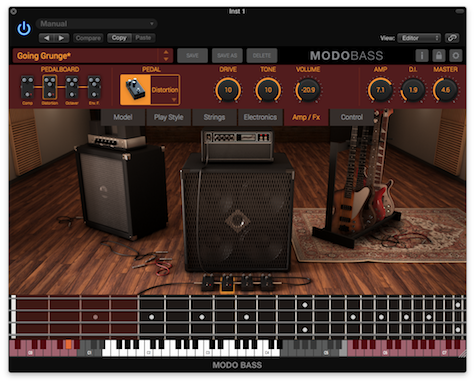Click the DELETE preset button
This screenshot has width=475, height=383.
tap(262, 56)
